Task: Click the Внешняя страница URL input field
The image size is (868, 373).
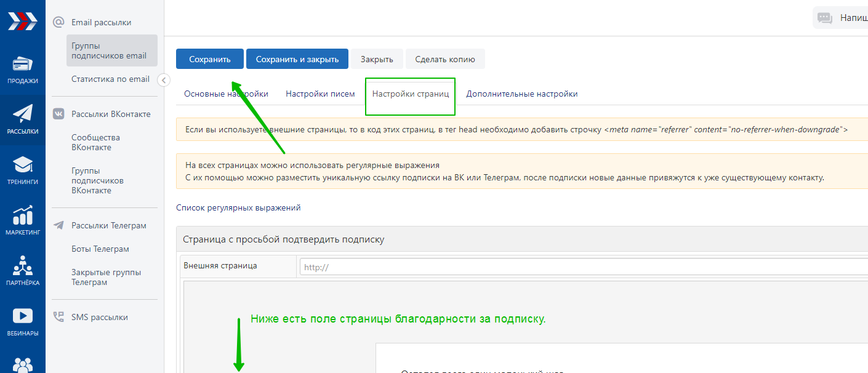Action: pyautogui.click(x=584, y=267)
